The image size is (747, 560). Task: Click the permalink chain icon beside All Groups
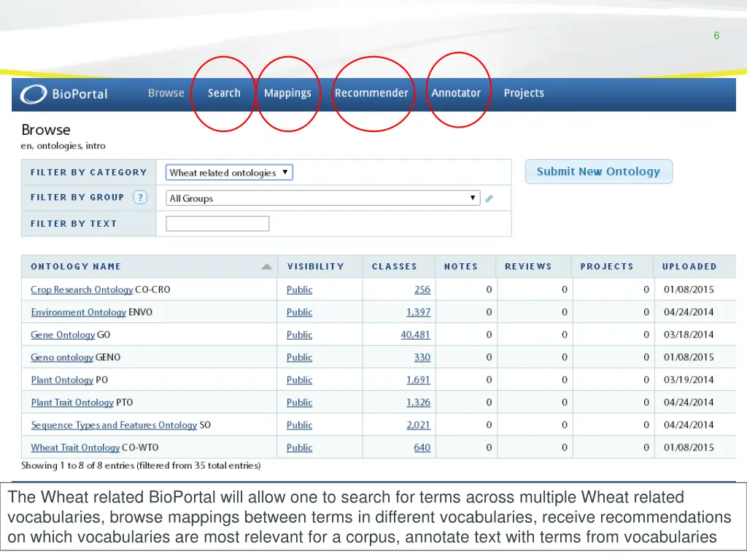tap(489, 198)
